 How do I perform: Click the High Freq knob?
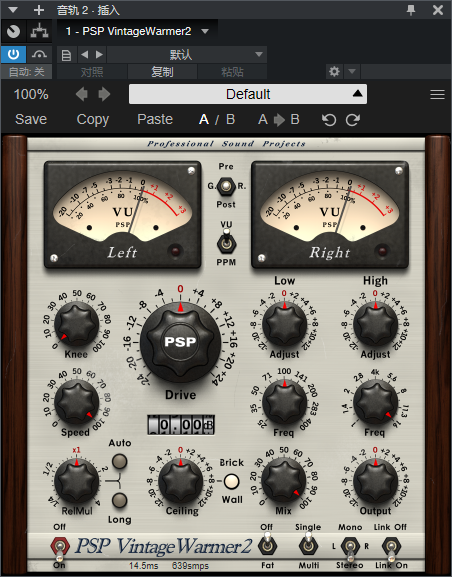(375, 402)
